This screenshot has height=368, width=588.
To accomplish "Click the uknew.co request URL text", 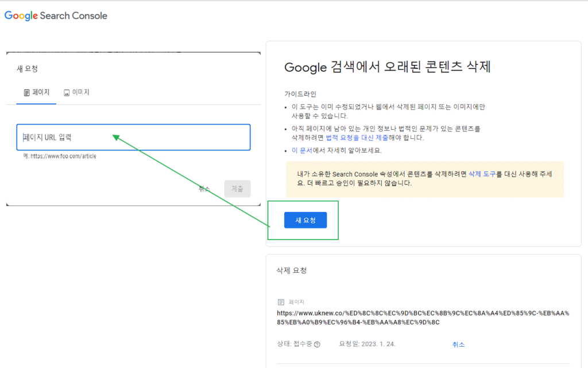I will [423, 317].
